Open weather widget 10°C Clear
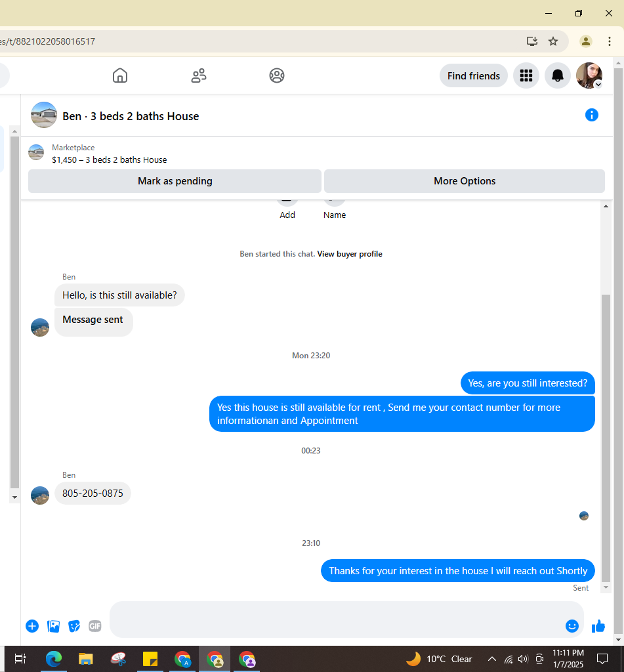Image resolution: width=624 pixels, height=672 pixels. coord(438,659)
